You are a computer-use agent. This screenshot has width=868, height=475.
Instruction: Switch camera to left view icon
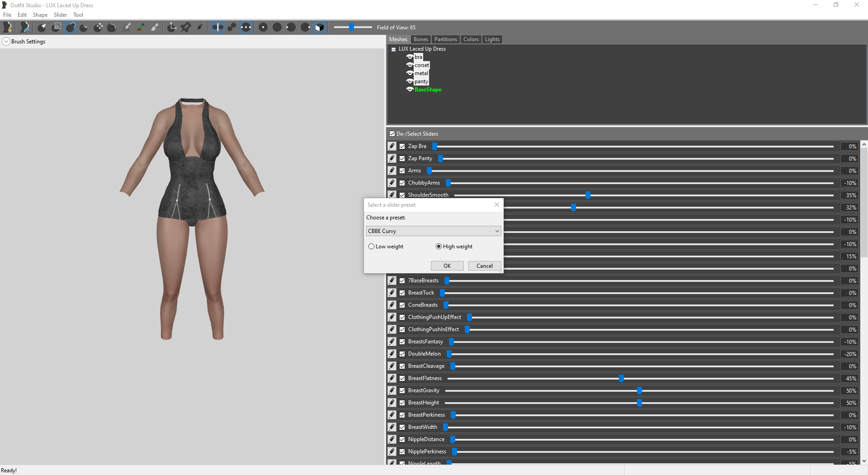click(291, 28)
